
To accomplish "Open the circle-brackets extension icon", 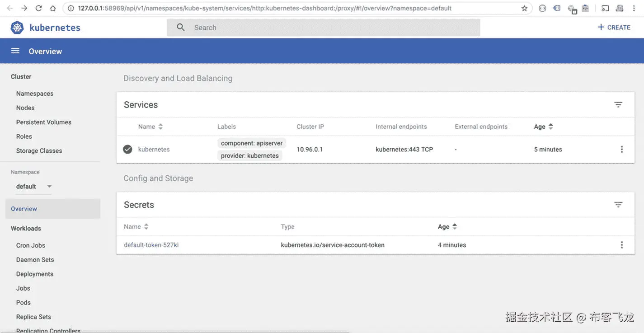I will tap(543, 8).
